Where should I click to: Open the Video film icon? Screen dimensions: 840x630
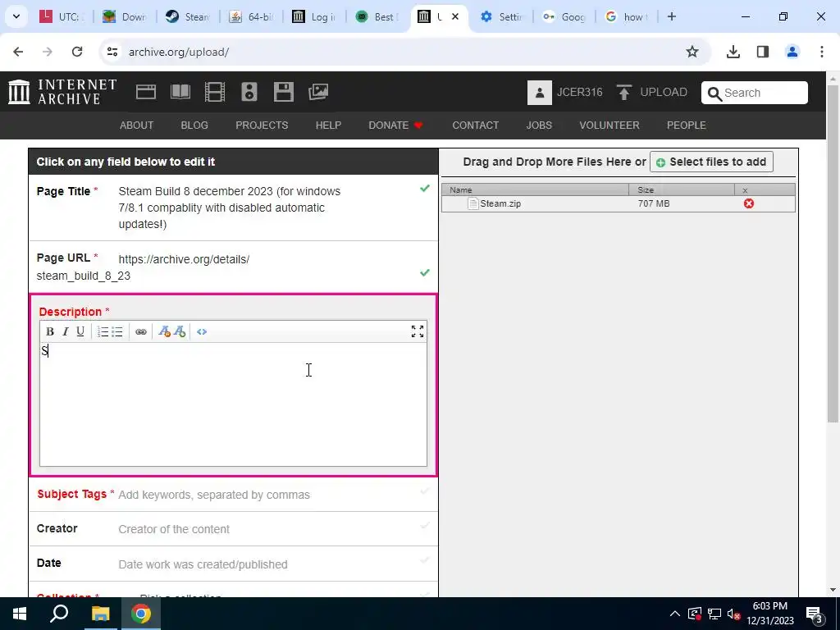click(x=215, y=92)
